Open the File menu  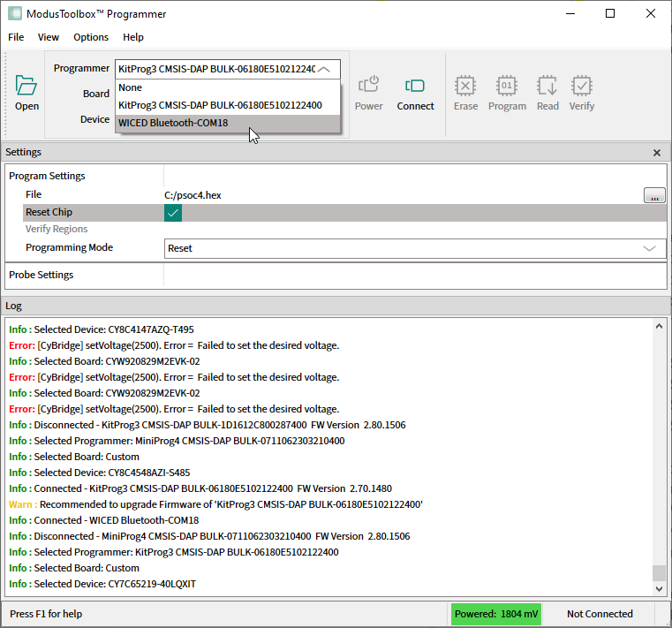pos(16,37)
